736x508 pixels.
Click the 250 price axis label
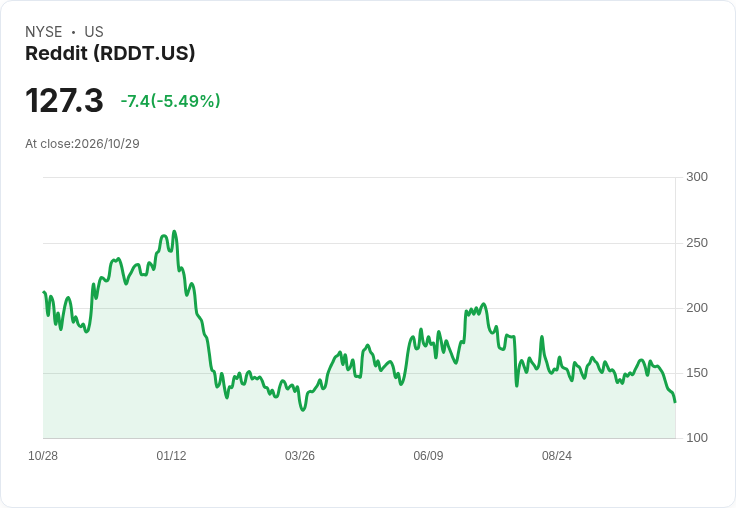point(697,243)
